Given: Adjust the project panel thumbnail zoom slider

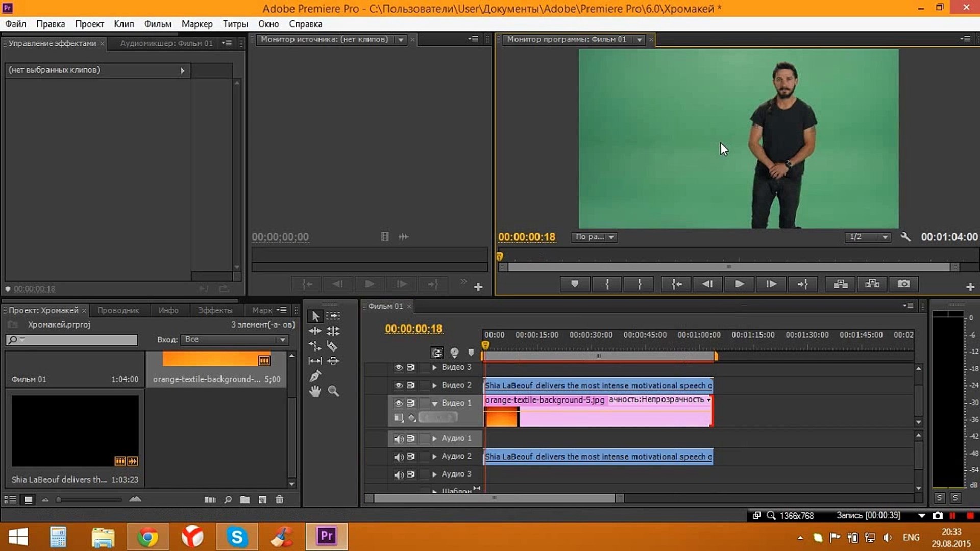Looking at the screenshot, I should pyautogui.click(x=59, y=499).
